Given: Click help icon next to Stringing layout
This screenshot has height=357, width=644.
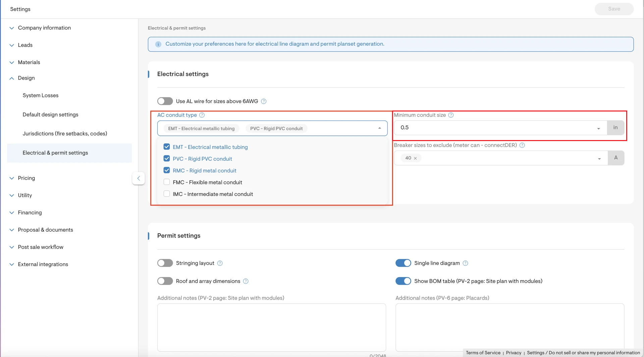Looking at the screenshot, I should coord(220,263).
